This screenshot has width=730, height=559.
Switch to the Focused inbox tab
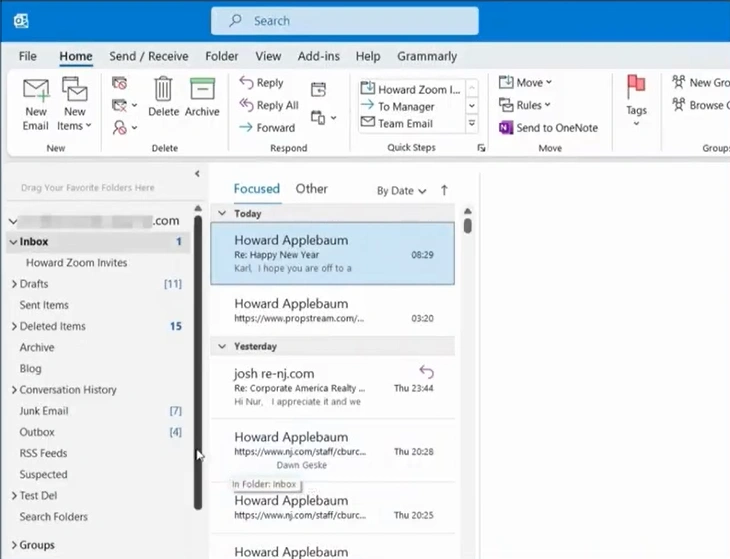257,189
